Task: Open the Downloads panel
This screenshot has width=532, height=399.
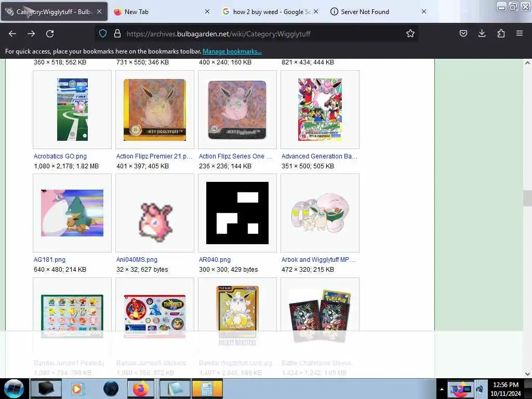Action: (482, 33)
